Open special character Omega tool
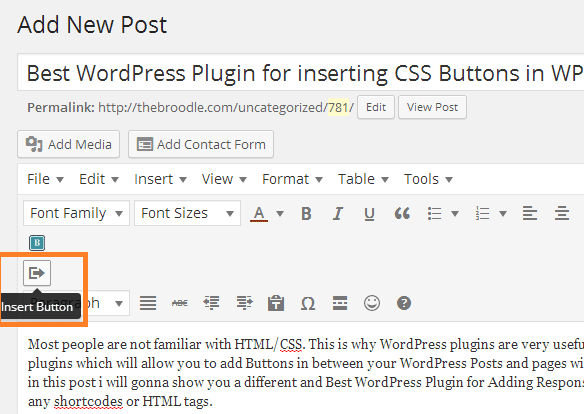Screen dimensions: 584x414 pyautogui.click(x=308, y=303)
